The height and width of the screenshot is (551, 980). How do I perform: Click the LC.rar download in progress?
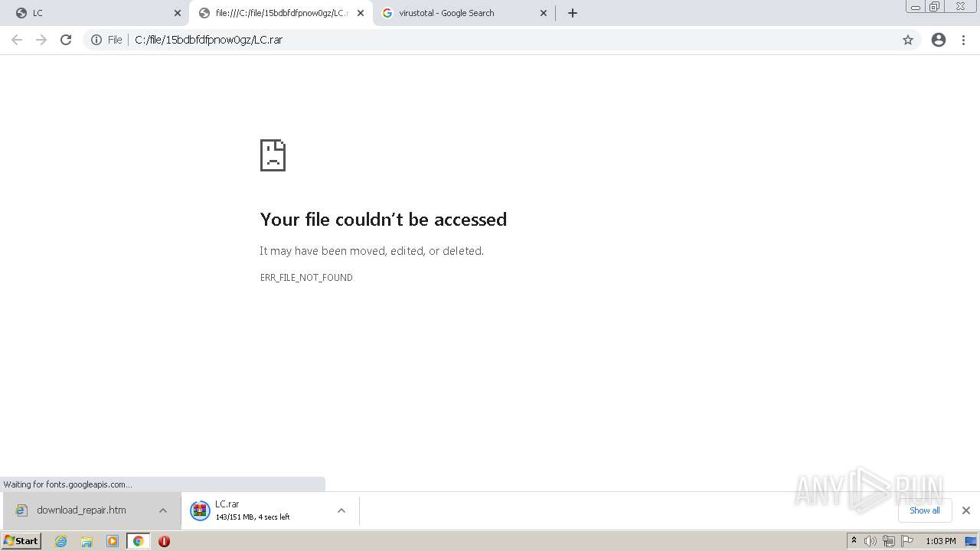pos(260,510)
